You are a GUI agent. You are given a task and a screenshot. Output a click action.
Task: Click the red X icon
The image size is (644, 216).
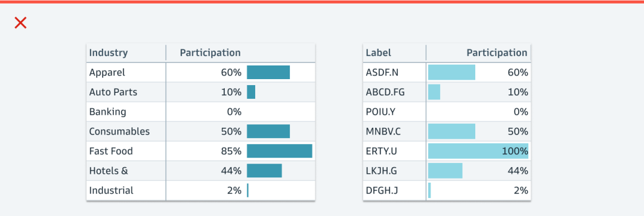20,23
